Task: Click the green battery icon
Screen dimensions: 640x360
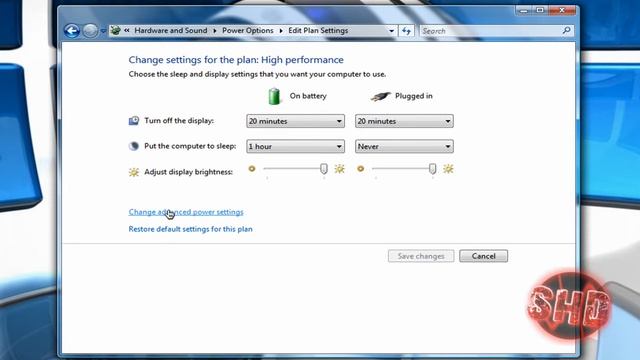Action: 274,97
